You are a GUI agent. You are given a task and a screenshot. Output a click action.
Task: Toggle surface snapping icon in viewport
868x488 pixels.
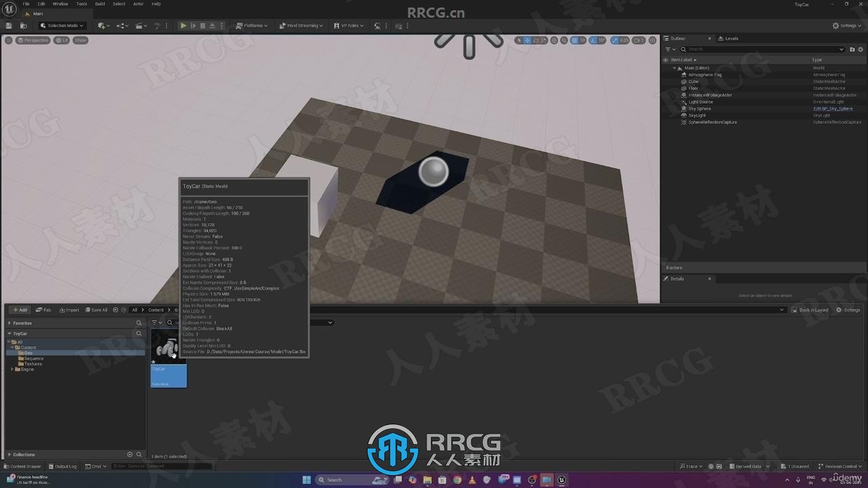click(x=564, y=40)
